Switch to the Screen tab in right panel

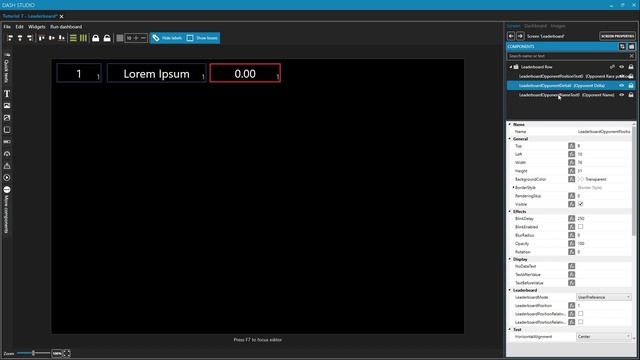pyautogui.click(x=513, y=26)
